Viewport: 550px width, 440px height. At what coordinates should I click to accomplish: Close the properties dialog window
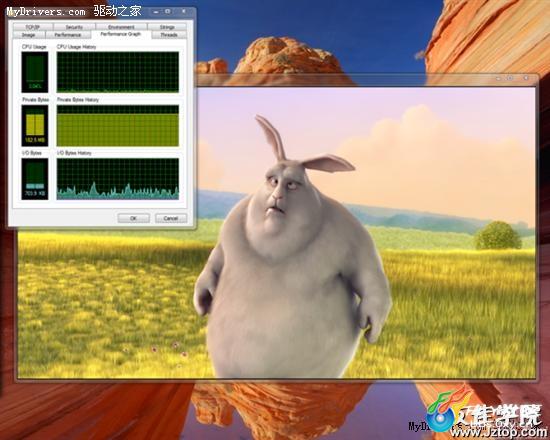point(183,12)
